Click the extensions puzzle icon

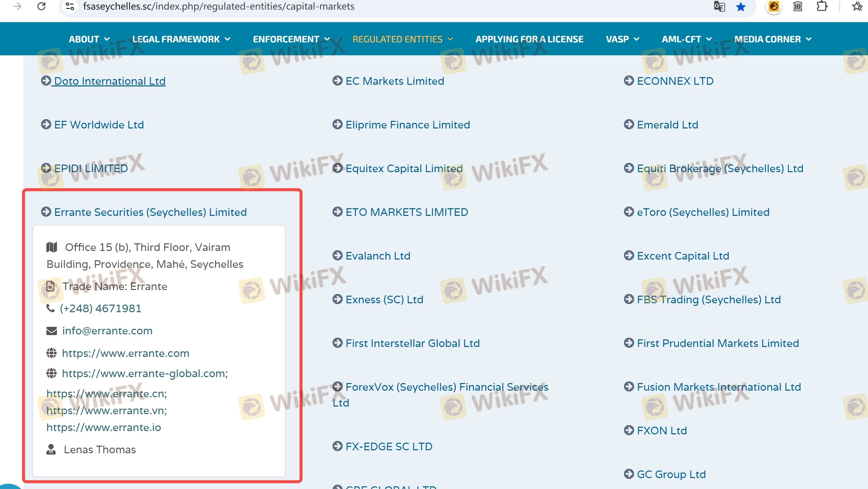tap(822, 6)
